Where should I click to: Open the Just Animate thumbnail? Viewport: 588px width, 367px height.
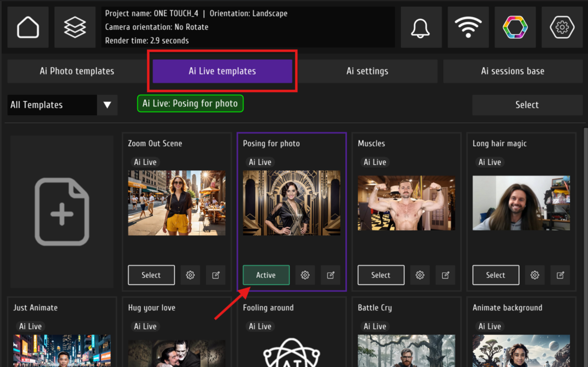coord(62,351)
